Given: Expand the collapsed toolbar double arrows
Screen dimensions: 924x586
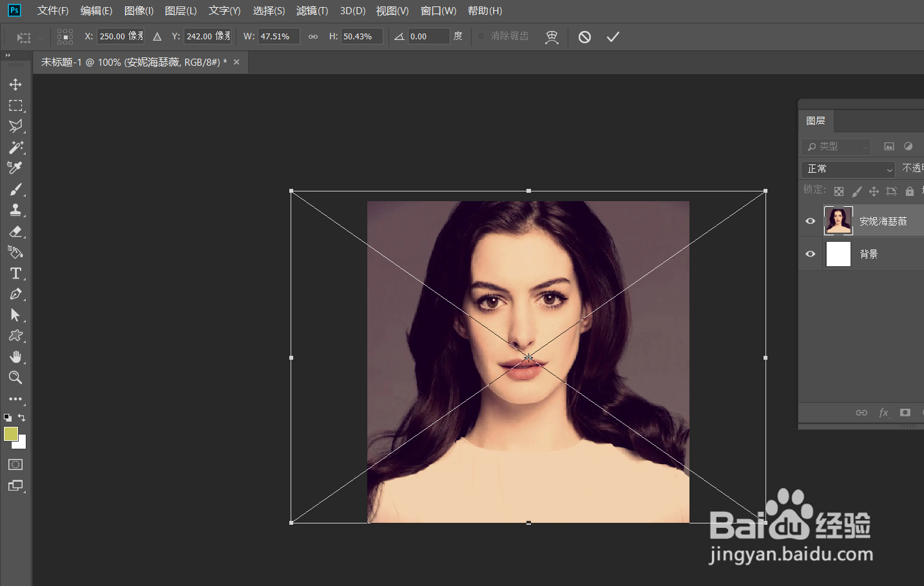Looking at the screenshot, I should point(8,55).
